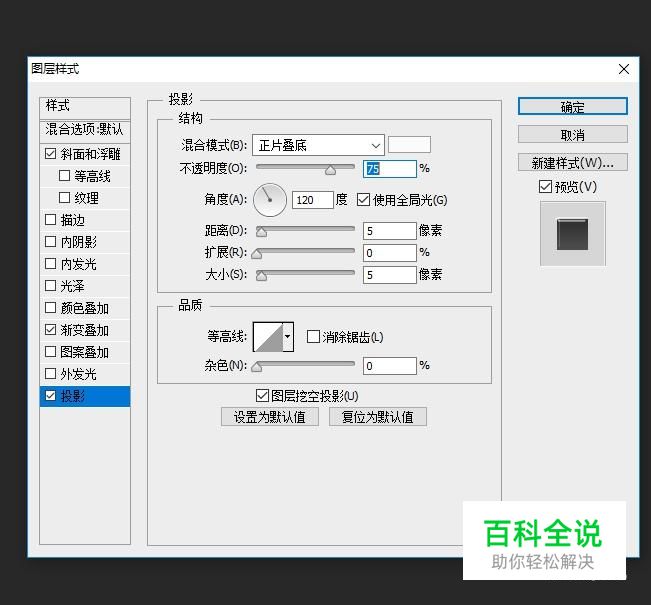
Task: Close the 图层样式 dialog
Action: 624,69
